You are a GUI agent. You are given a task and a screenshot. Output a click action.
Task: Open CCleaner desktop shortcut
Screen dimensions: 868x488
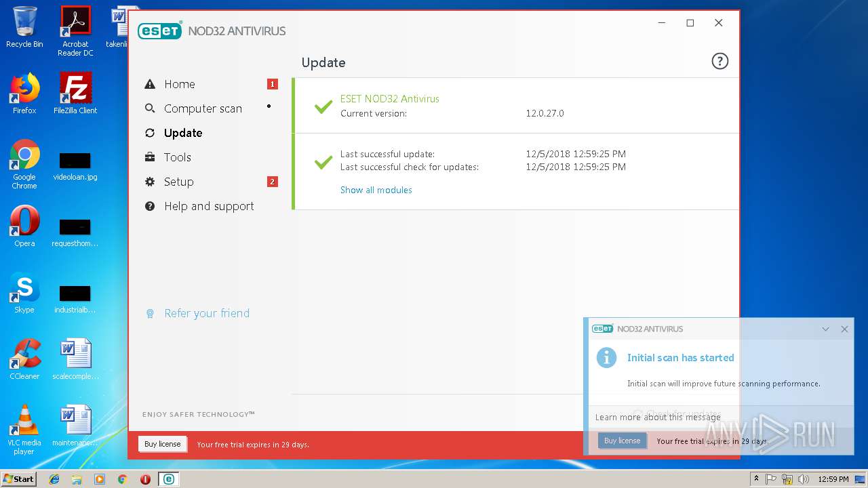click(x=24, y=359)
